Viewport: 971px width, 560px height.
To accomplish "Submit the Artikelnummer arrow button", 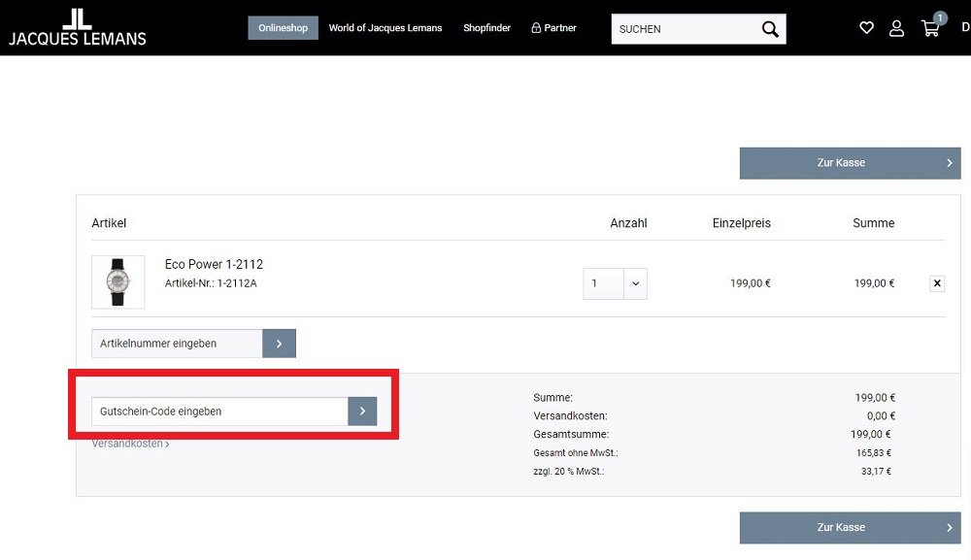I will tap(280, 344).
